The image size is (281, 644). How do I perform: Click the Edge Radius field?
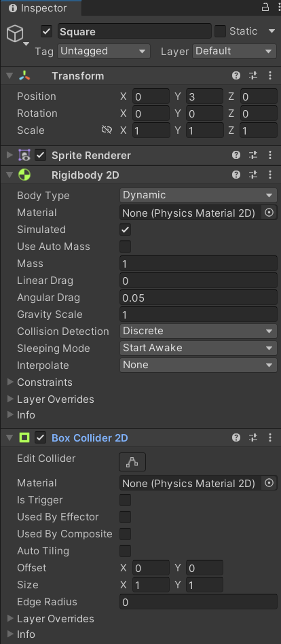(199, 602)
